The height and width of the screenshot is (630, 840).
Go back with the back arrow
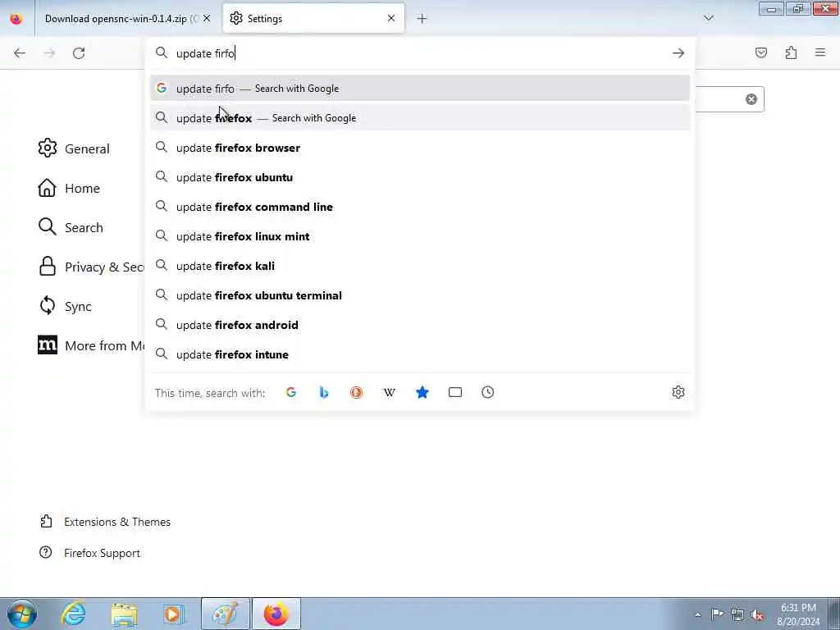click(20, 53)
